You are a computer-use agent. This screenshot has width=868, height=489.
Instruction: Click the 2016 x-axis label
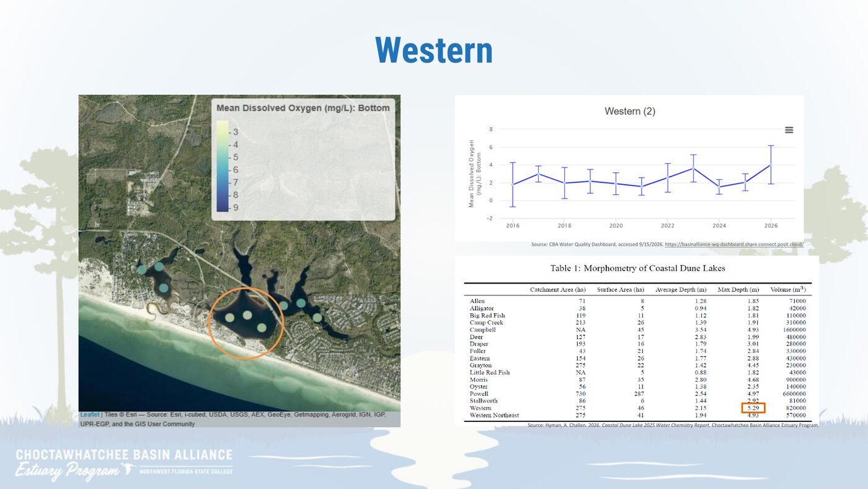click(x=513, y=225)
